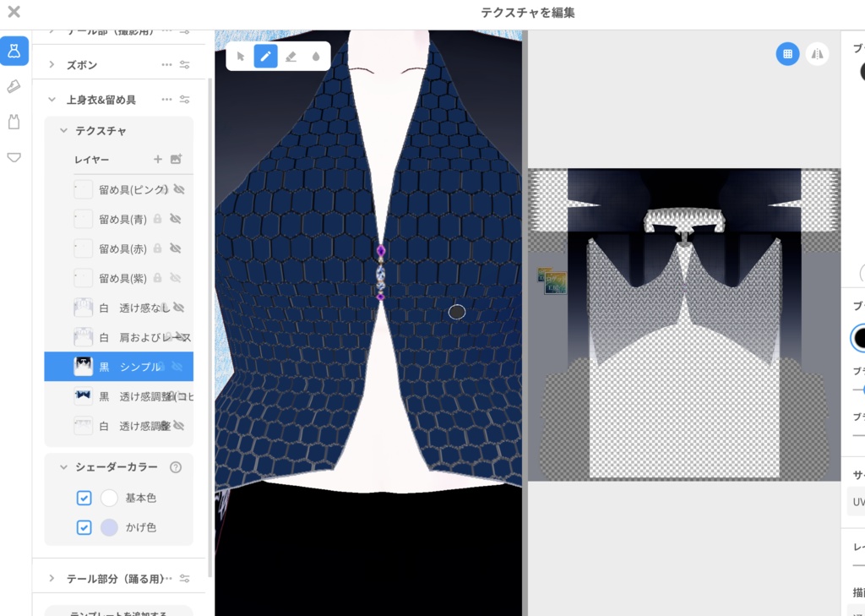This screenshot has height=616, width=865.
Task: Click the ズボン section title
Action: coord(82,64)
